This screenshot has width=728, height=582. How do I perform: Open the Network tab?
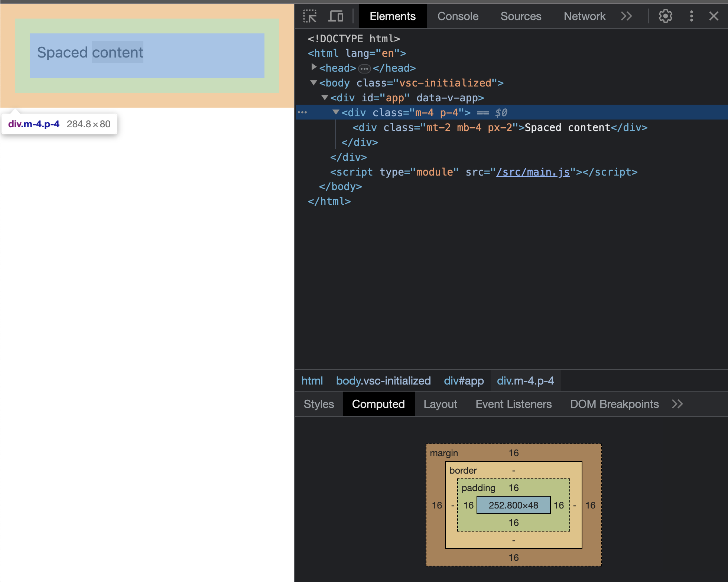(x=584, y=16)
